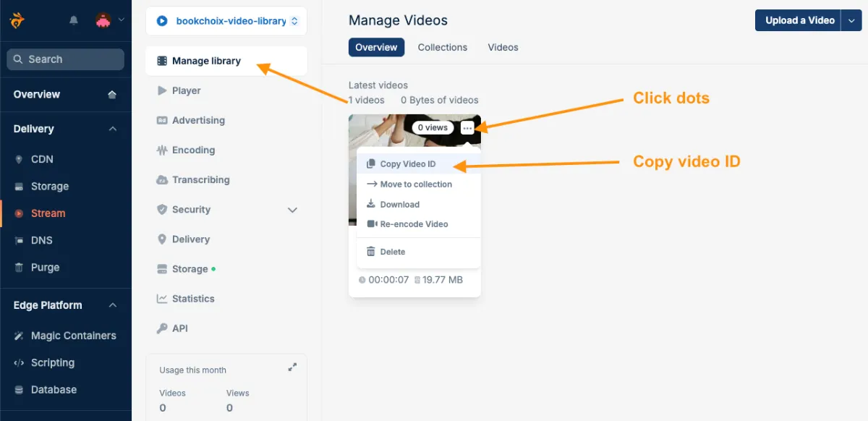Expand the Security section chevron
Viewport: 868px width, 421px height.
pyautogui.click(x=292, y=210)
